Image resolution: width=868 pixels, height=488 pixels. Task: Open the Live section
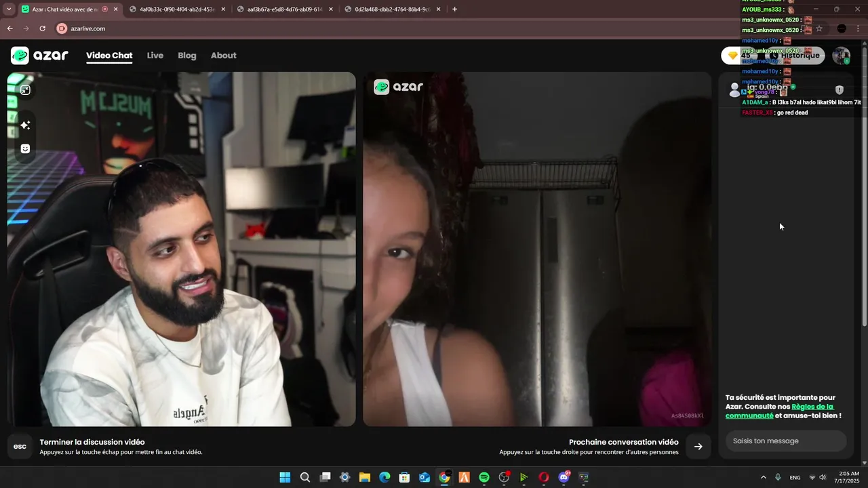(x=155, y=56)
